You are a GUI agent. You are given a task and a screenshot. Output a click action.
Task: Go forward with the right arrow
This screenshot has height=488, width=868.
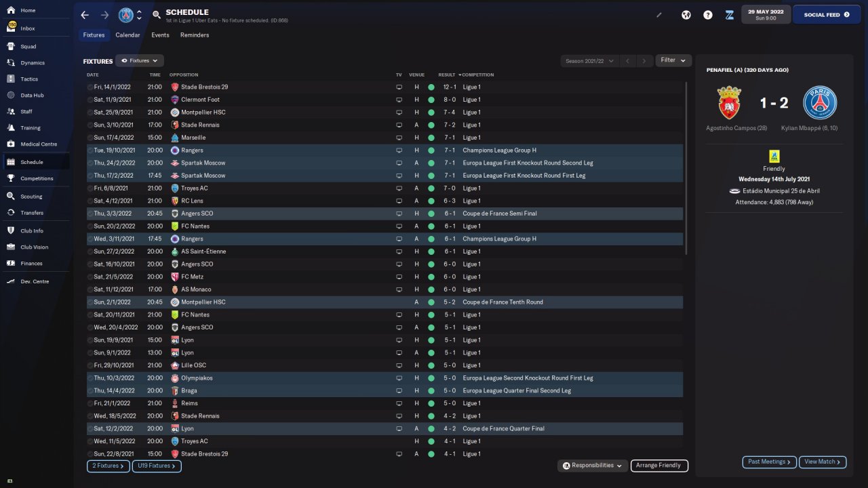(104, 15)
